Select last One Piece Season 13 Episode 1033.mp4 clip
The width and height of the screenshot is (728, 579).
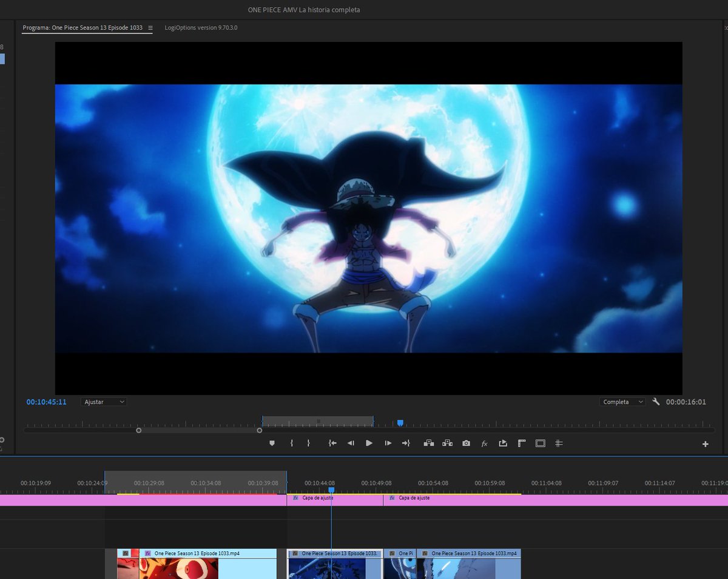(469, 564)
